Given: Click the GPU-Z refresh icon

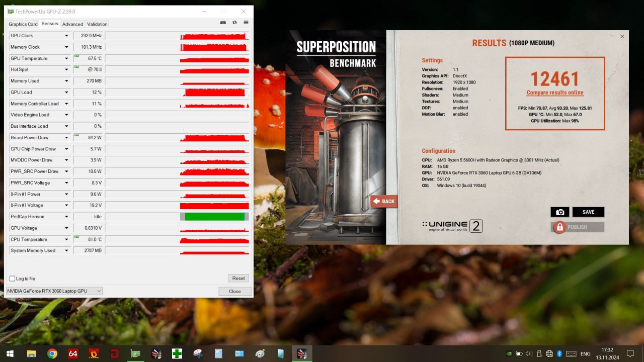Looking at the screenshot, I should pos(234,23).
